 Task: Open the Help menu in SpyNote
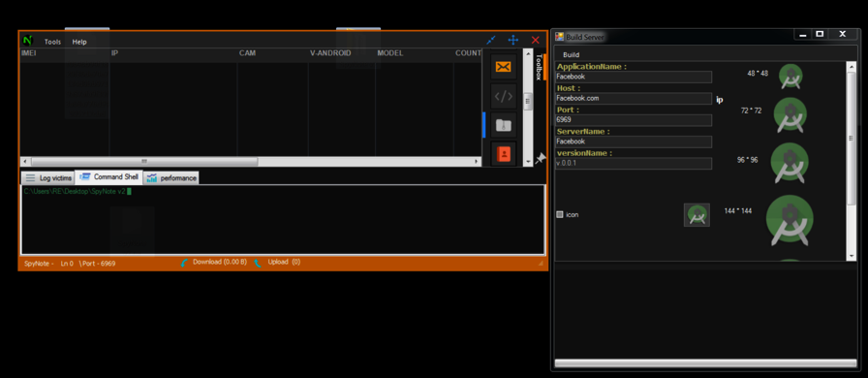[79, 42]
